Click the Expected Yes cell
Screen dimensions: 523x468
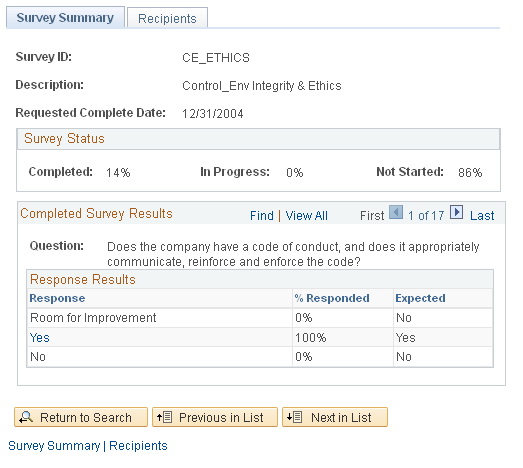click(x=406, y=338)
